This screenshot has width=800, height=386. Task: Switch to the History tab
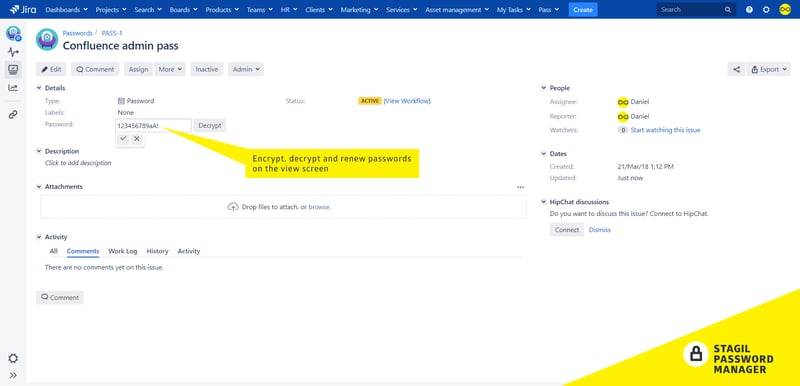(x=157, y=251)
